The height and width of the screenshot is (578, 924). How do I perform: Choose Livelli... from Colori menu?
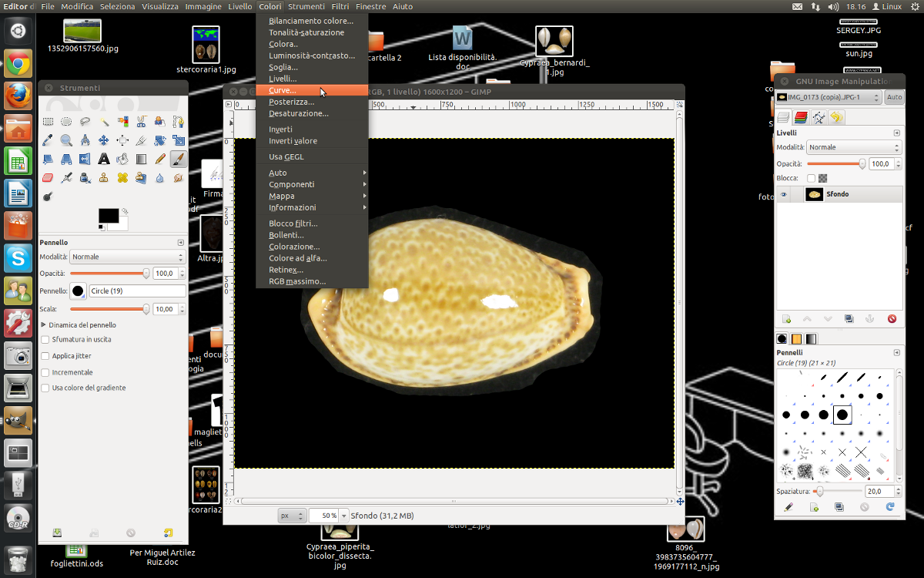pyautogui.click(x=312, y=79)
